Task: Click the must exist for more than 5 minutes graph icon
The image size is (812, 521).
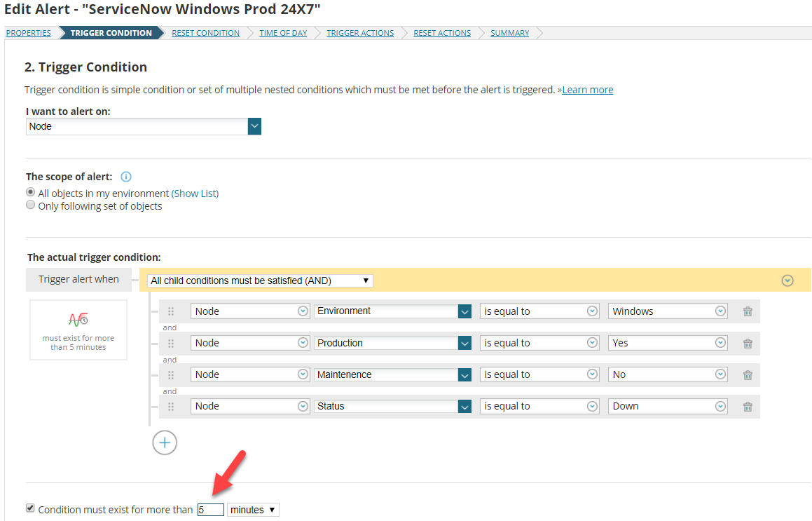Action: pos(78,319)
